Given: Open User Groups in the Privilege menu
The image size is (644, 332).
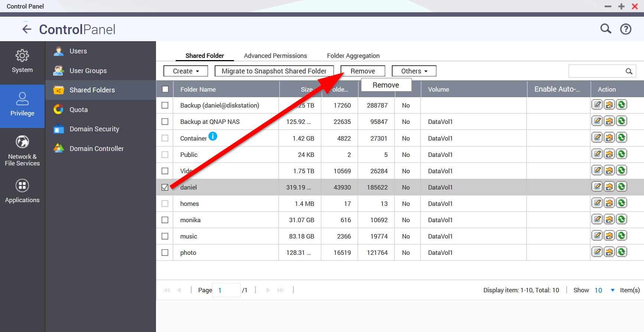Looking at the screenshot, I should pos(100,70).
